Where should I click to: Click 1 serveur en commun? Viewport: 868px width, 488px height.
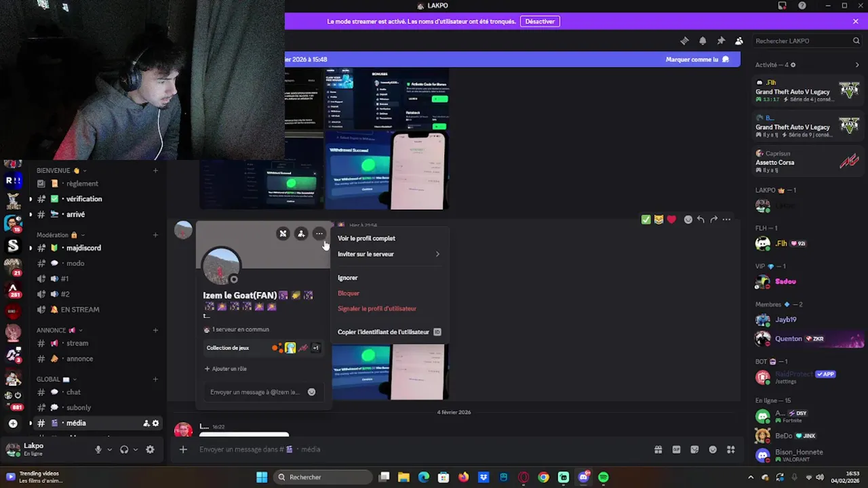coord(236,329)
